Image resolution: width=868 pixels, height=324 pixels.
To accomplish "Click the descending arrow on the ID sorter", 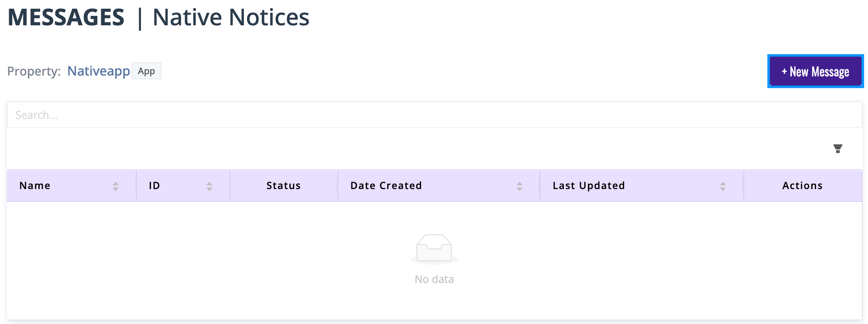I will pyautogui.click(x=209, y=188).
